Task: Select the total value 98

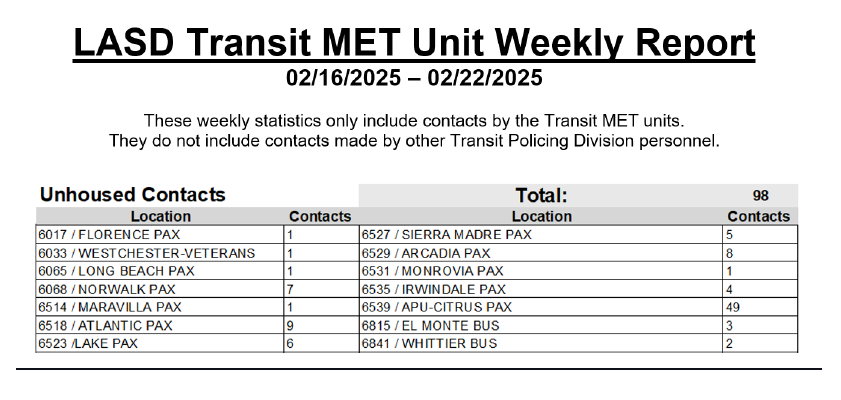Action: click(x=761, y=195)
